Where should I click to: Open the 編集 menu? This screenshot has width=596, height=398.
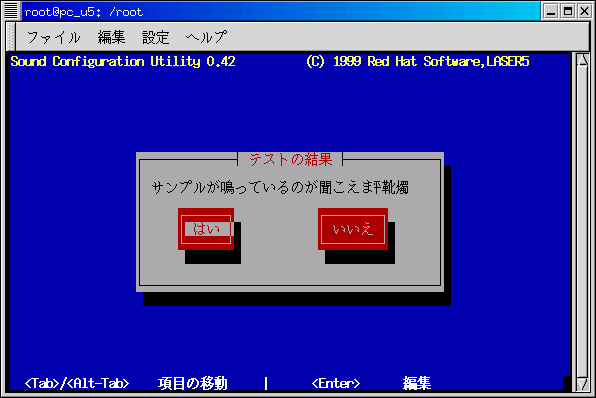tap(111, 37)
